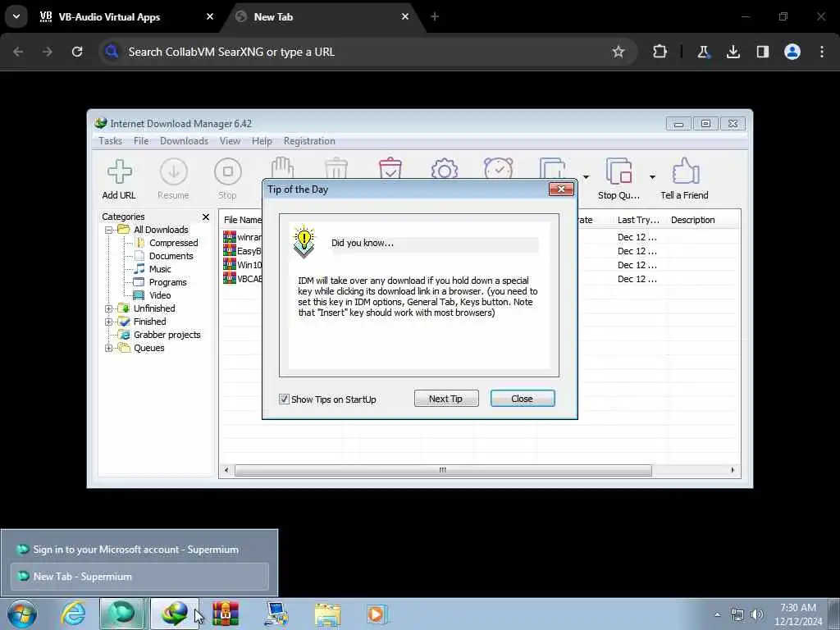The height and width of the screenshot is (630, 840).
Task: Close the New Tab browser tab
Action: pos(405,16)
